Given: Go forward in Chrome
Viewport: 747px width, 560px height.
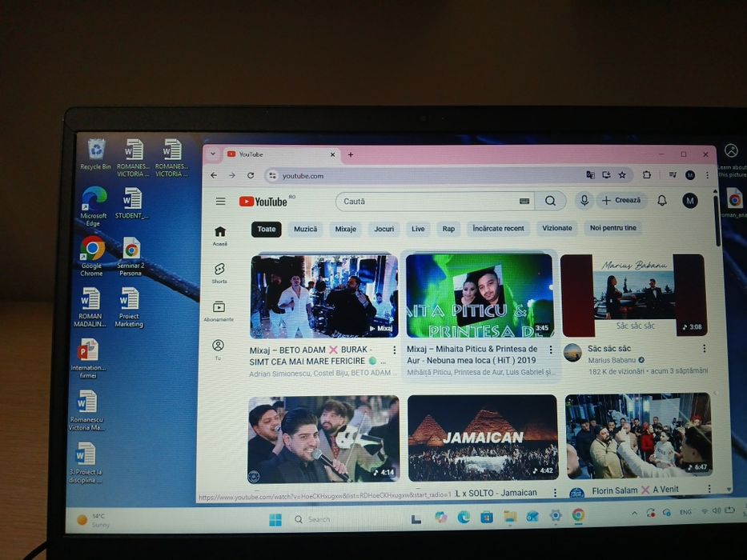Looking at the screenshot, I should (232, 175).
